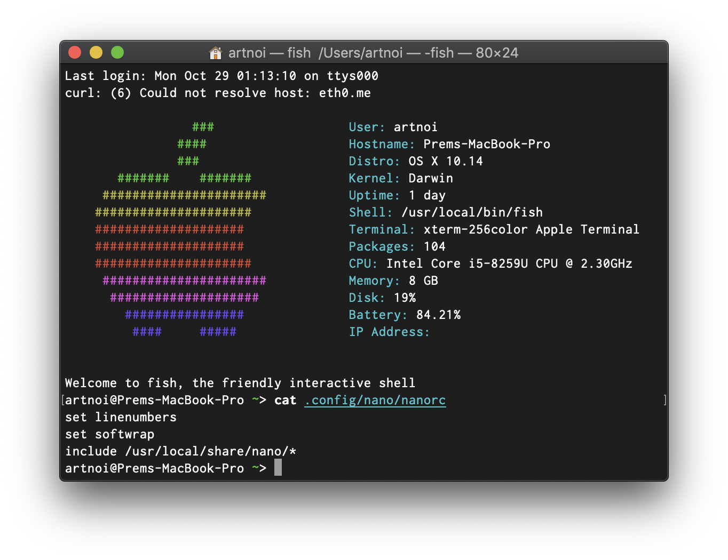Click the prompt text before the cat command
Image resolution: width=728 pixels, height=560 pixels.
[165, 400]
